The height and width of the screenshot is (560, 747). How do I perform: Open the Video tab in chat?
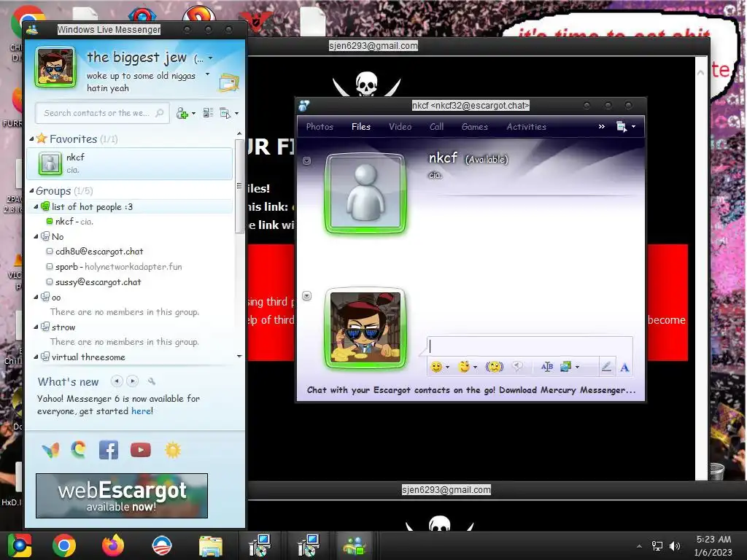click(x=400, y=127)
